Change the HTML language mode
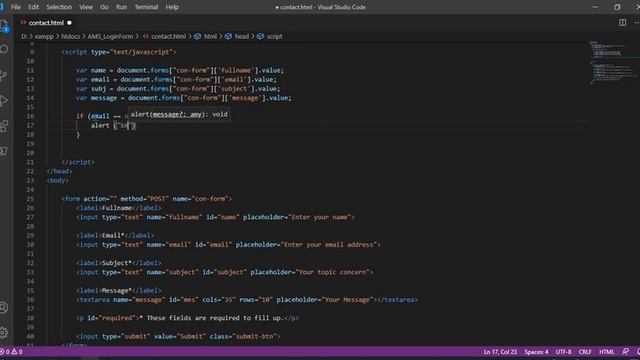This screenshot has width=640, height=360. click(x=606, y=351)
